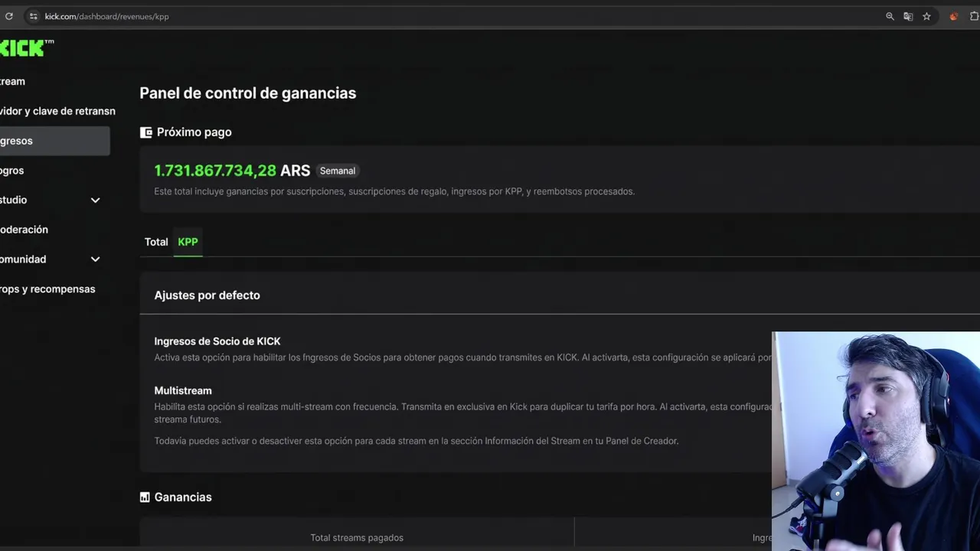Click the Ajustes por defecto heading
Screen dimensions: 980x551
[x=207, y=295]
